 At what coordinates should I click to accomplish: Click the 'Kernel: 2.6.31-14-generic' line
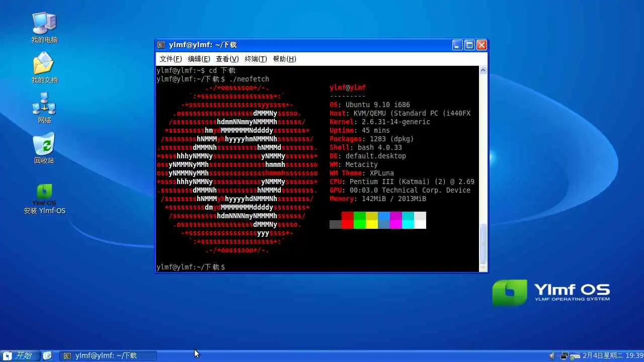point(380,122)
